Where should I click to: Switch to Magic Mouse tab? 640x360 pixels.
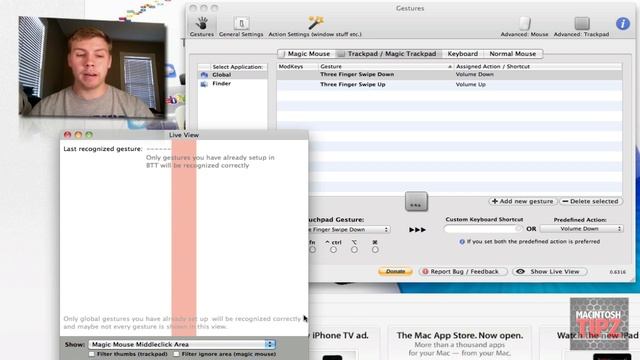pyautogui.click(x=306, y=53)
